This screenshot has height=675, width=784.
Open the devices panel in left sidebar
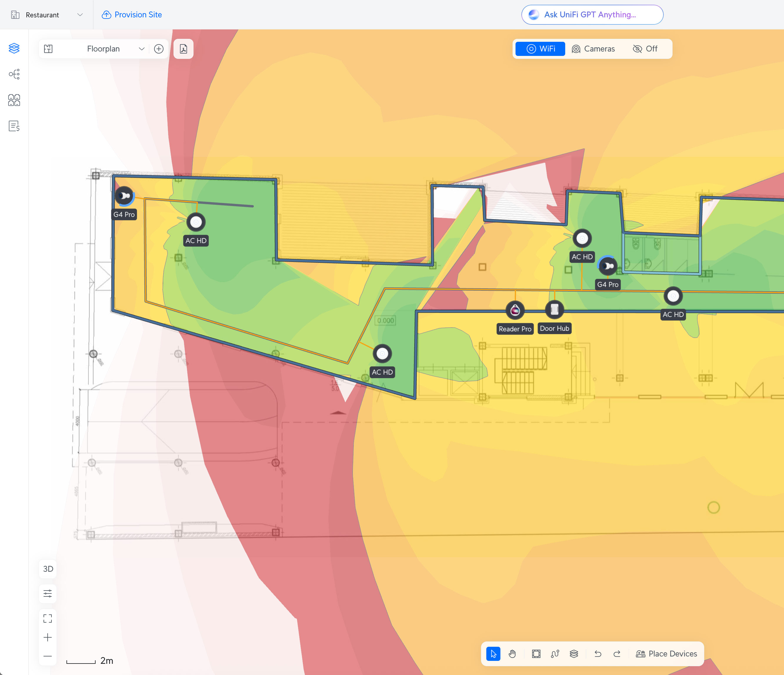pos(14,100)
